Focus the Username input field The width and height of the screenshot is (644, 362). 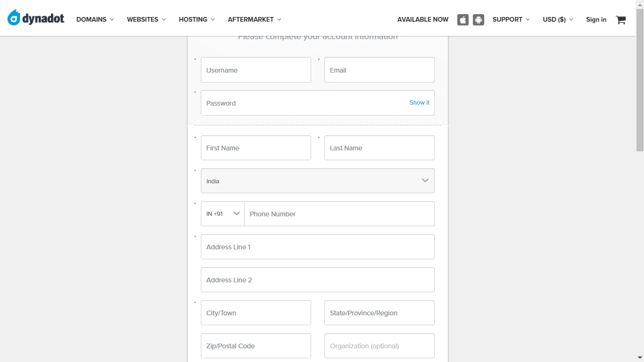tap(256, 70)
